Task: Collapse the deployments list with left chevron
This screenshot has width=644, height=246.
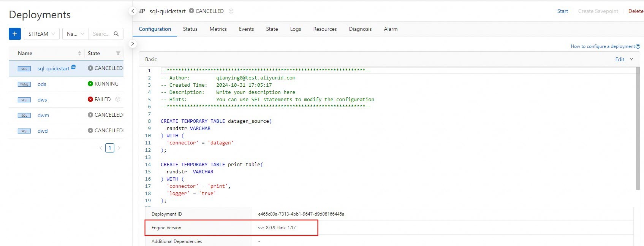Action: (x=133, y=11)
